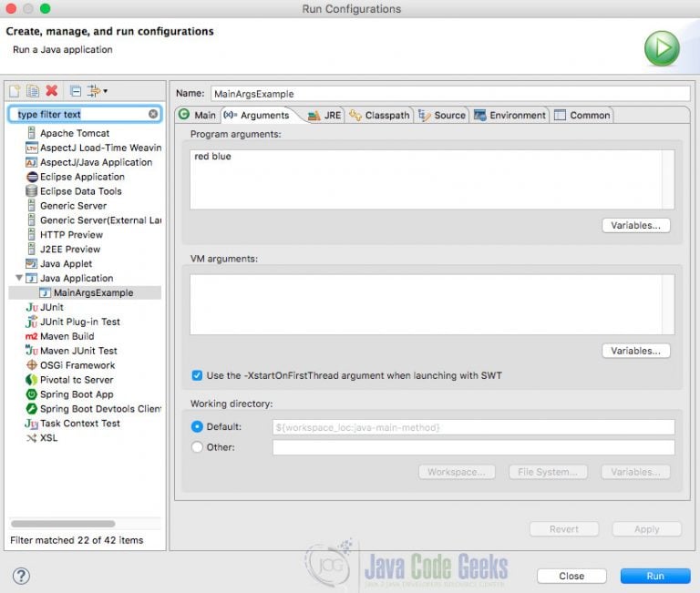Select the Other working directory radio button
This screenshot has width=700, height=593.
[197, 447]
